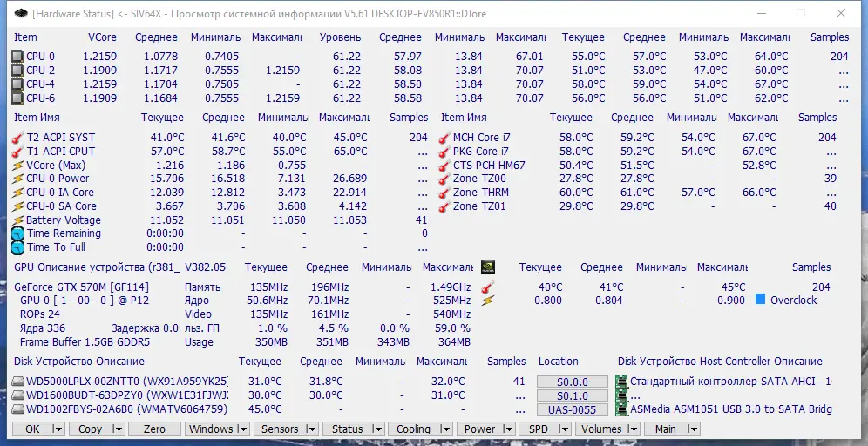
Task: Click the NVIDIA logo icon
Action: 488,267
